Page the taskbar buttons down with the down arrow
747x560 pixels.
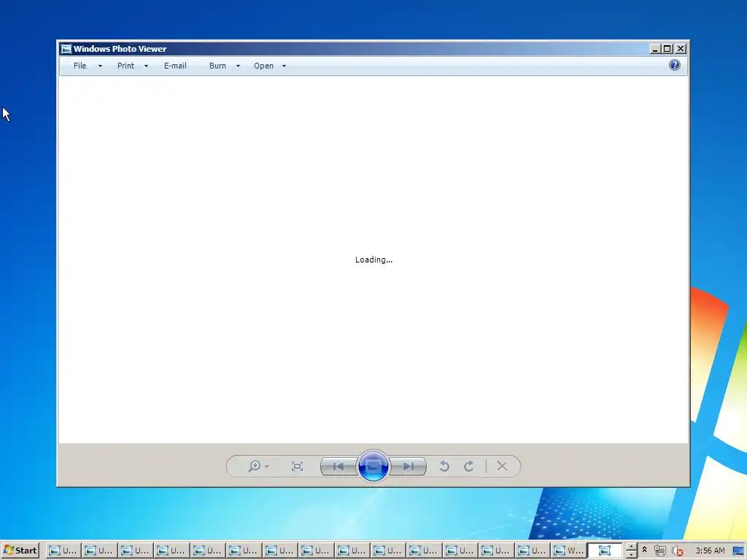(x=631, y=555)
